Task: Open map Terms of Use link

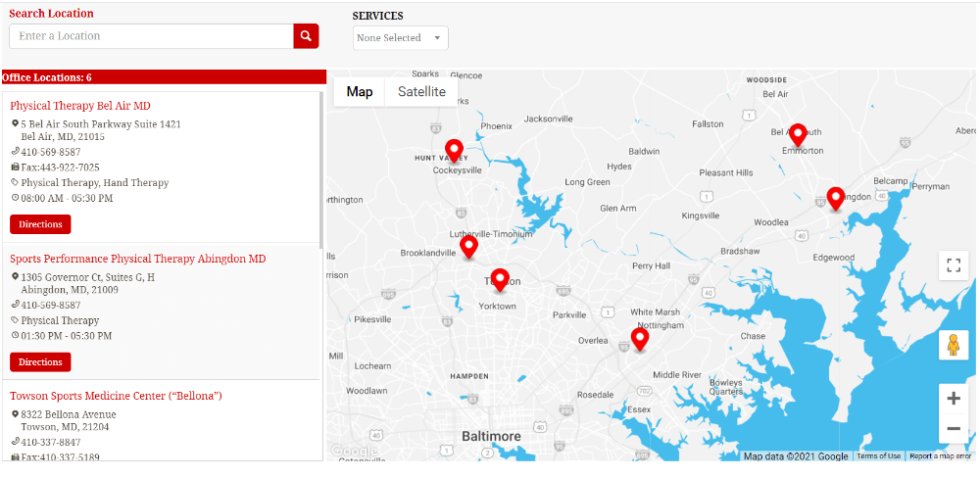Action: pos(878,456)
